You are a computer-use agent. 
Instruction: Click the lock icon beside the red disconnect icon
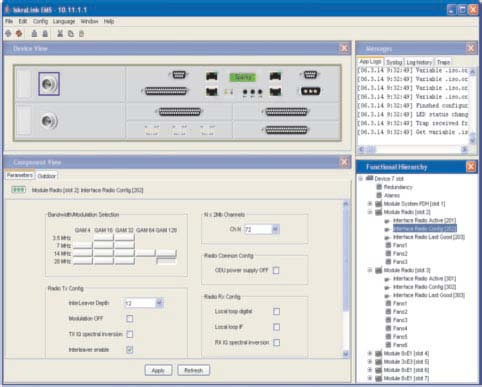pyautogui.click(x=34, y=33)
